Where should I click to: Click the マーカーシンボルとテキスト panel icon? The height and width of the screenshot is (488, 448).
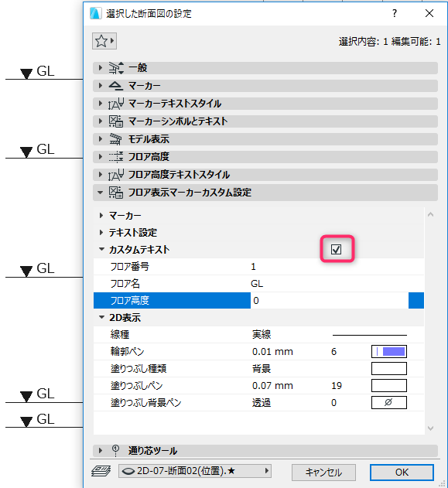[116, 121]
